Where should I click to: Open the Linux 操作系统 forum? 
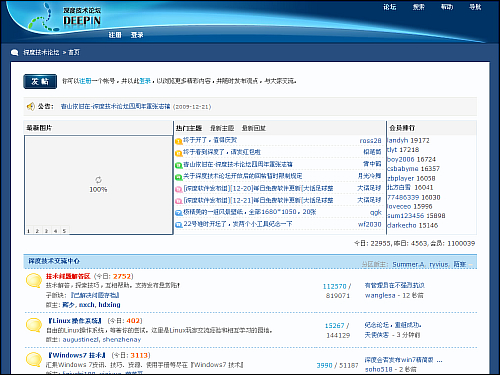click(75, 321)
